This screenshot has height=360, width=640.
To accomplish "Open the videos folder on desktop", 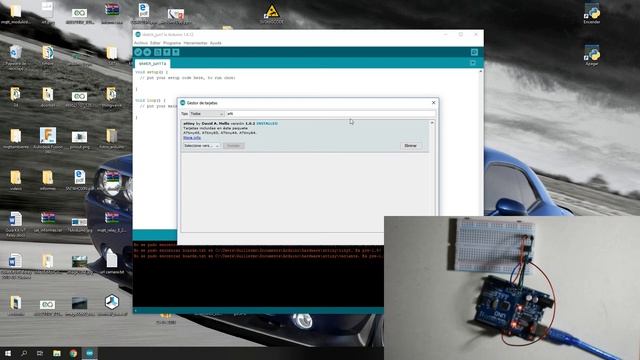I will 16,180.
